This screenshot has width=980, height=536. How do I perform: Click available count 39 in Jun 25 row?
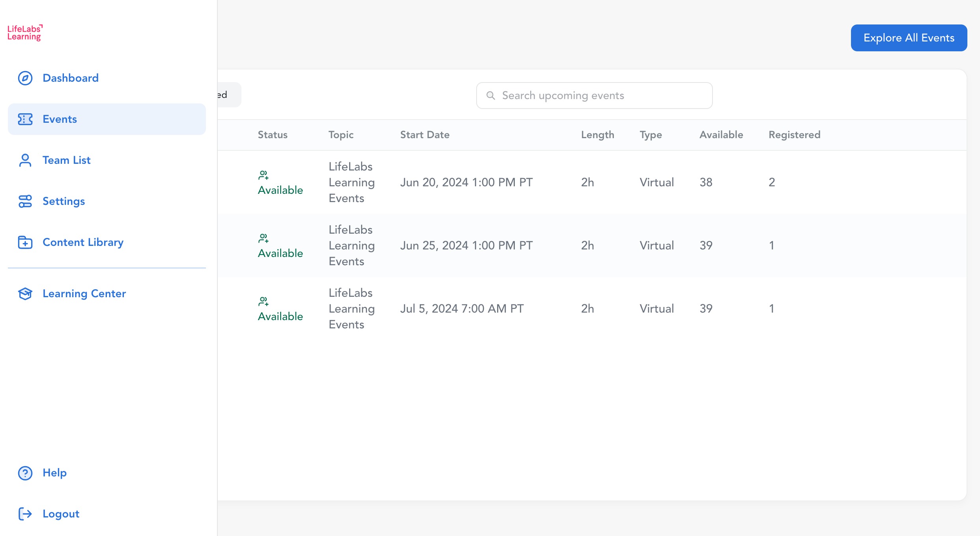click(x=706, y=246)
